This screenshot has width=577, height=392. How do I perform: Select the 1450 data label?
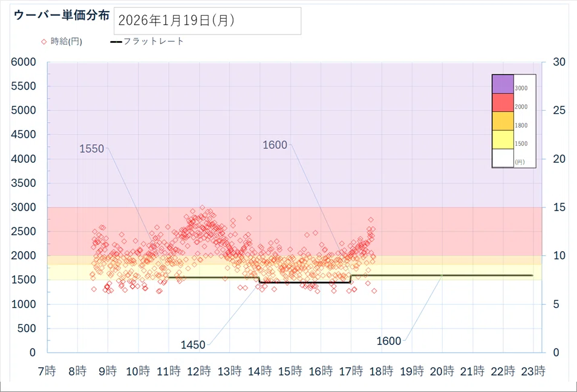193,345
